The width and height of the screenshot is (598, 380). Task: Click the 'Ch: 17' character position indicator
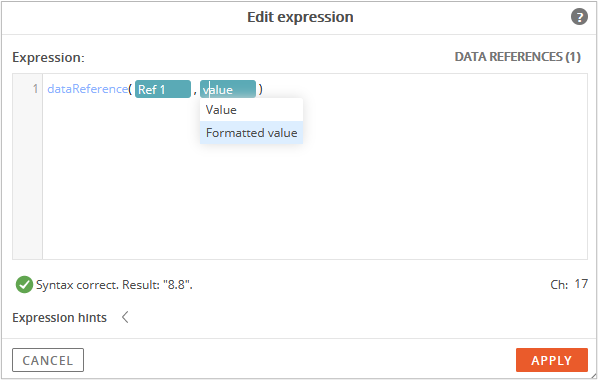[569, 285]
